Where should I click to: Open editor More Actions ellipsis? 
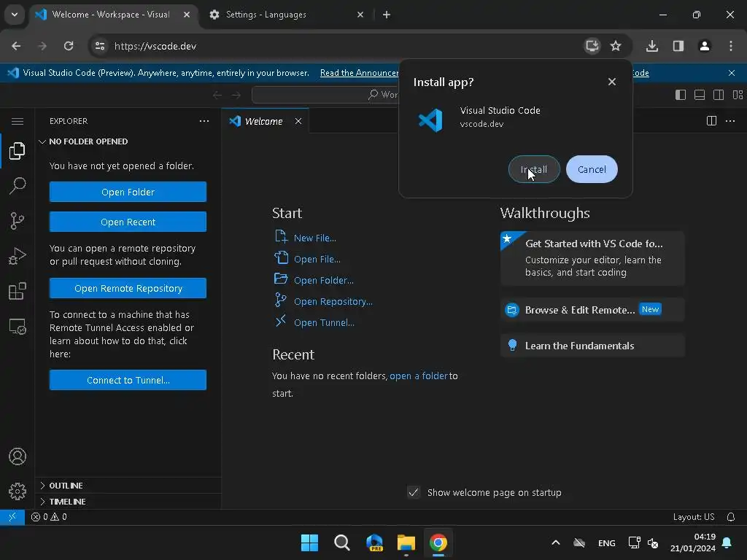pyautogui.click(x=730, y=121)
